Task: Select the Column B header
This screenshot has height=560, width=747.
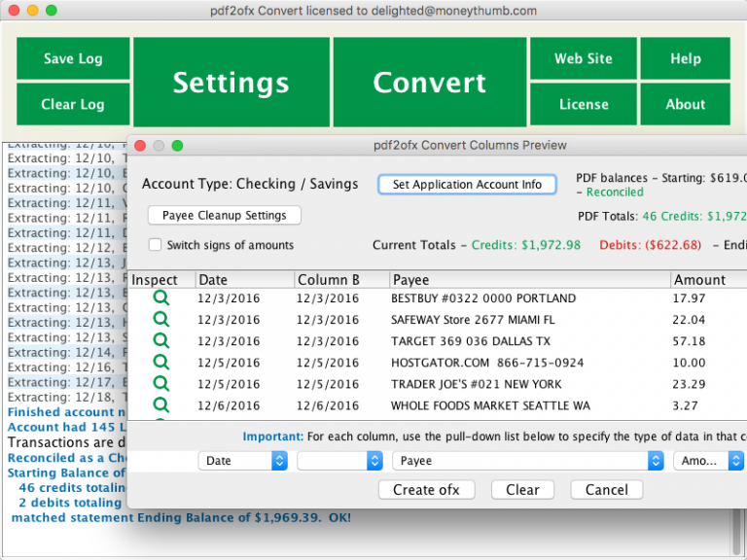Action: pos(342,280)
